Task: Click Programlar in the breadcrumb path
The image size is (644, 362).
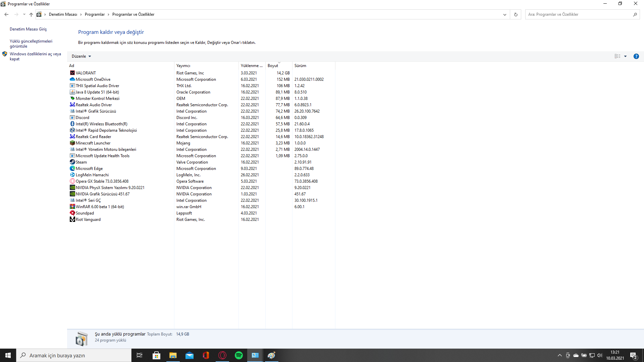Action: pyautogui.click(x=95, y=14)
